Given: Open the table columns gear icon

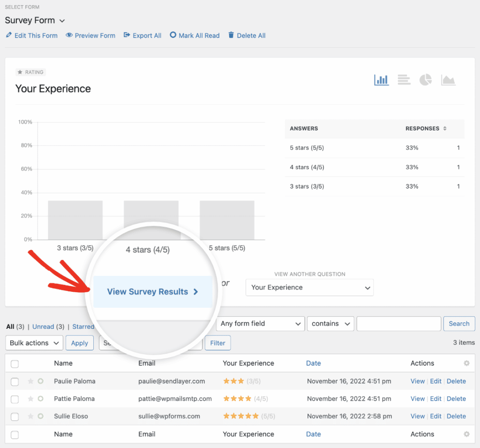Looking at the screenshot, I should pos(466,363).
